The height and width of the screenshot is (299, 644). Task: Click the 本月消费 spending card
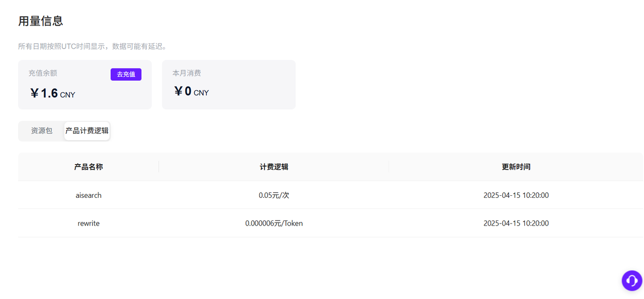point(228,85)
